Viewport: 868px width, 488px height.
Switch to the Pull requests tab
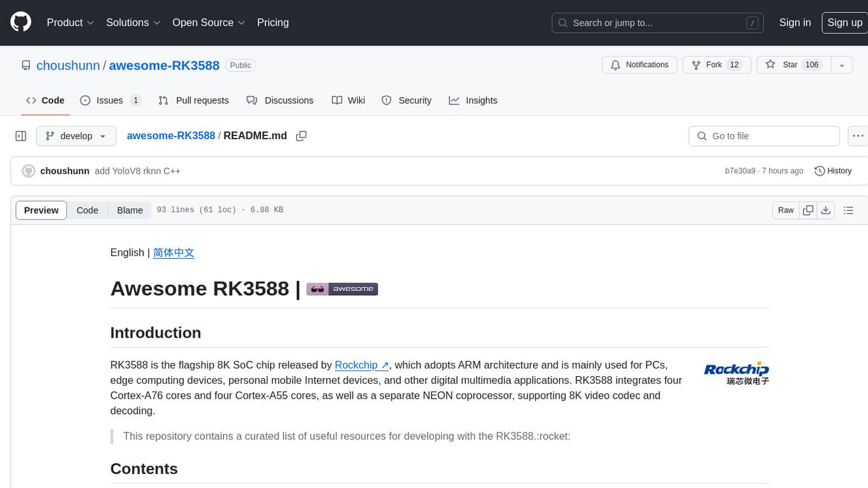click(x=193, y=100)
